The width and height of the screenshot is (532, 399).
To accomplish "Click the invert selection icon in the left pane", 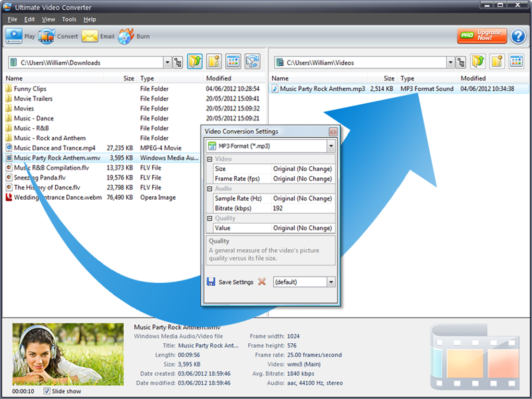I will pyautogui.click(x=252, y=61).
